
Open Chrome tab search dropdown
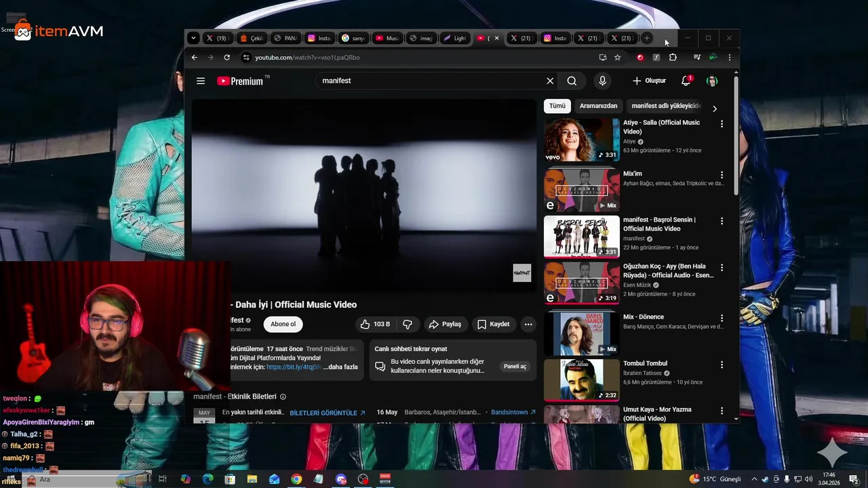tap(193, 38)
